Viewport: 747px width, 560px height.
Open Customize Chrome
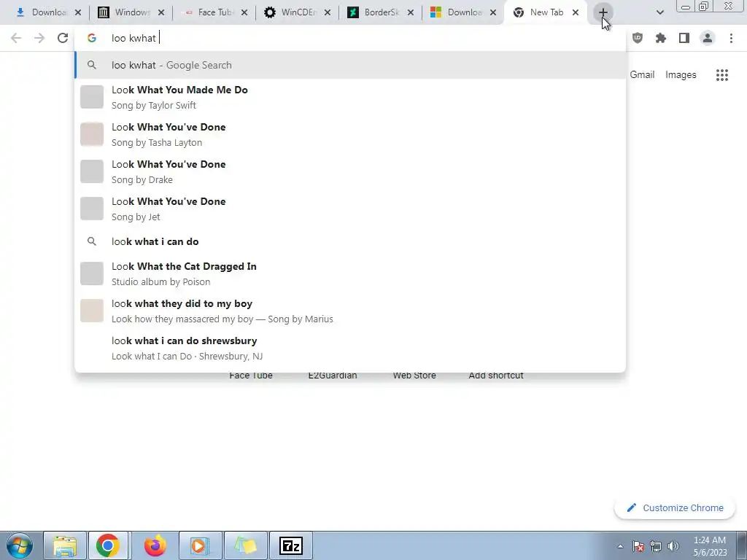(x=675, y=507)
